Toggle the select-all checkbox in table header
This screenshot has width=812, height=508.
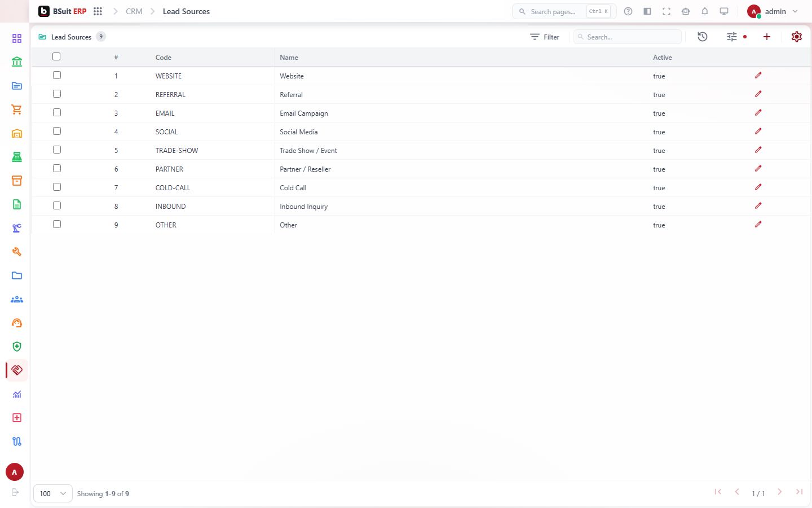[56, 56]
